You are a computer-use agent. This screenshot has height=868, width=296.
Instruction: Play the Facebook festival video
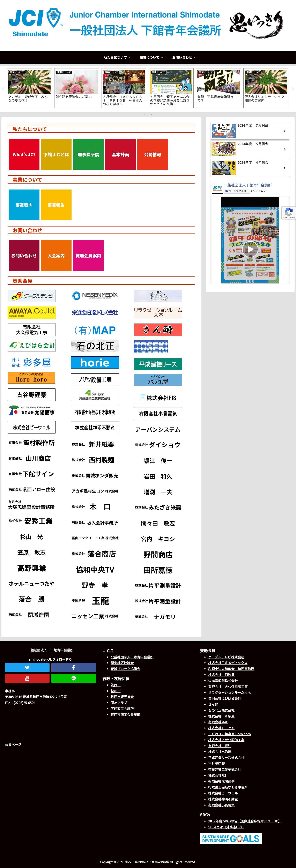click(250, 249)
